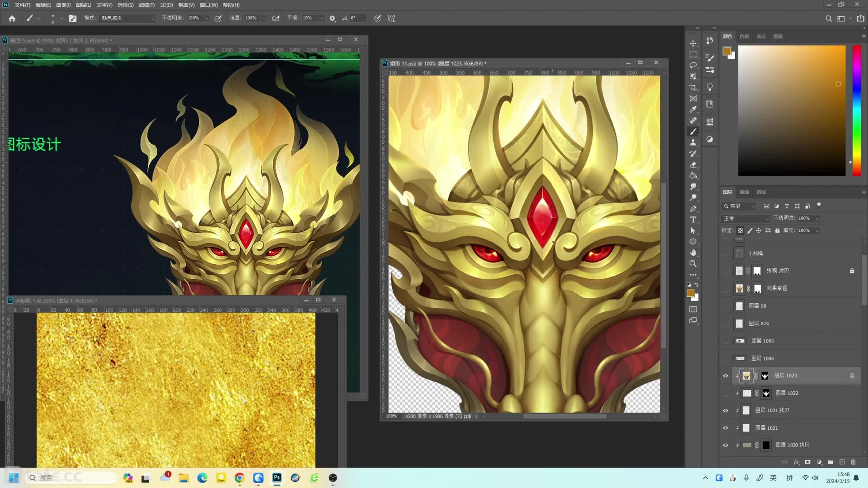
Task: Switch to the 路径 tab
Action: [761, 192]
